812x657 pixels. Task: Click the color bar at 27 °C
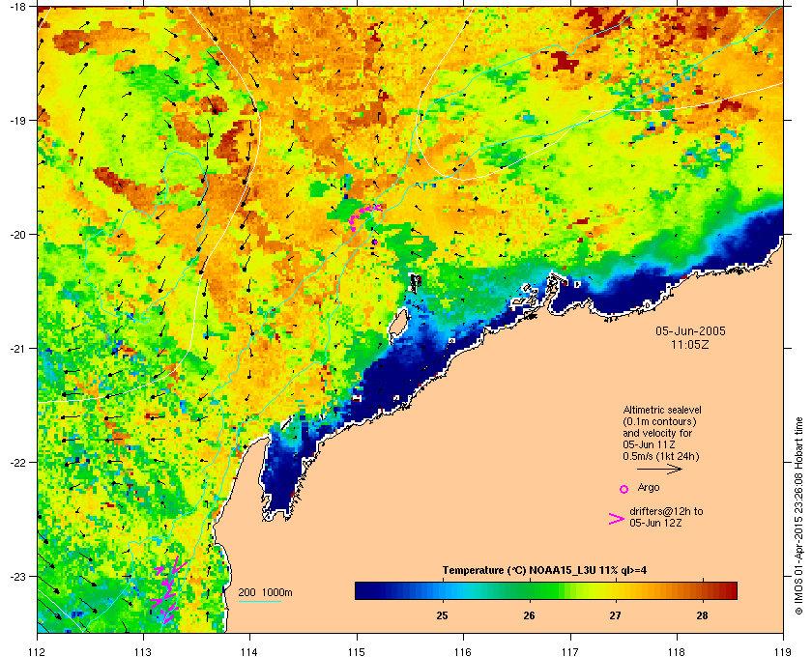pyautogui.click(x=615, y=590)
